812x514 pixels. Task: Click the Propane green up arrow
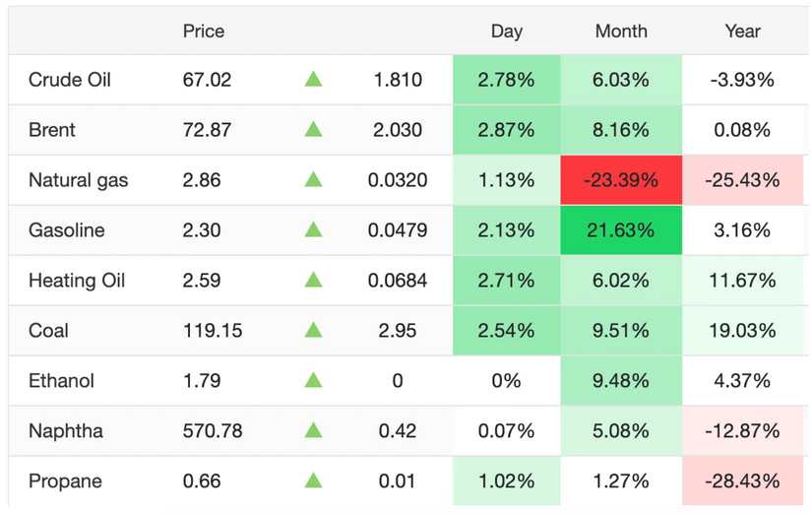[x=313, y=482]
